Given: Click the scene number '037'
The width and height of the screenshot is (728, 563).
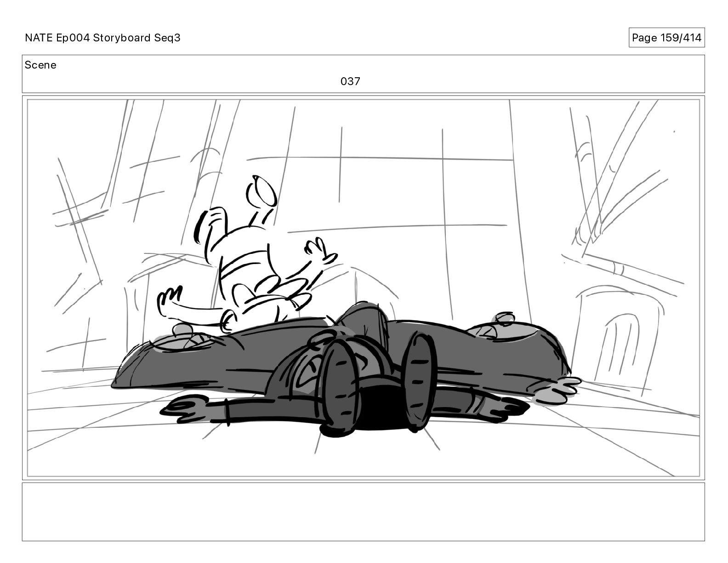Looking at the screenshot, I should point(350,81).
